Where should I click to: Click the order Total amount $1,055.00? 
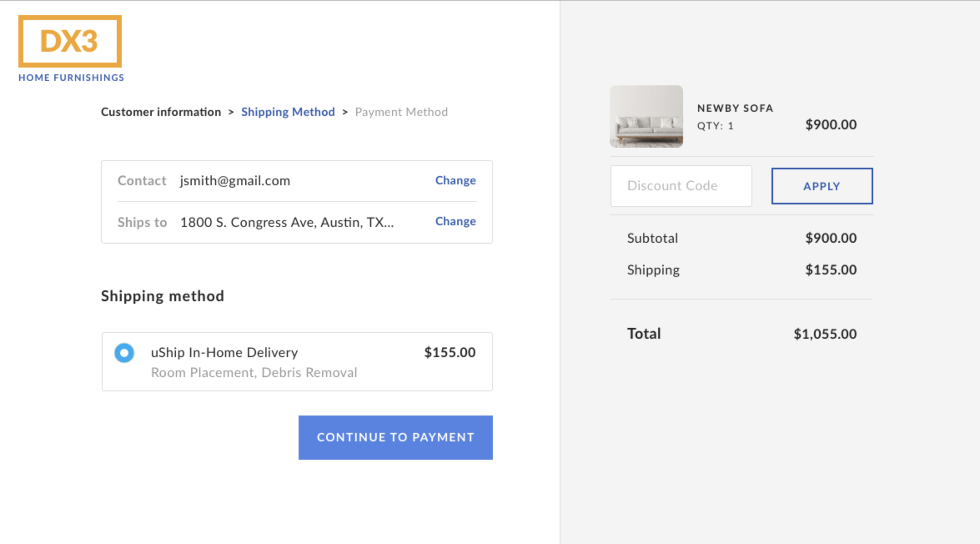coord(825,334)
